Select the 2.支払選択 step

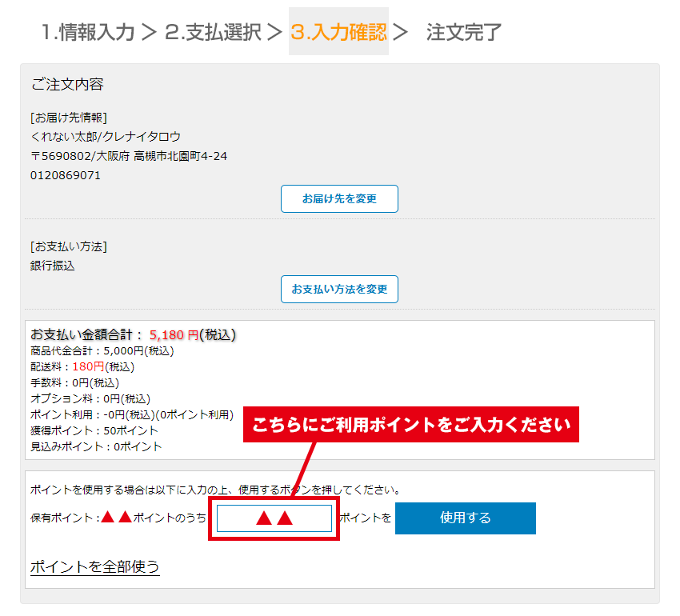[x=213, y=32]
